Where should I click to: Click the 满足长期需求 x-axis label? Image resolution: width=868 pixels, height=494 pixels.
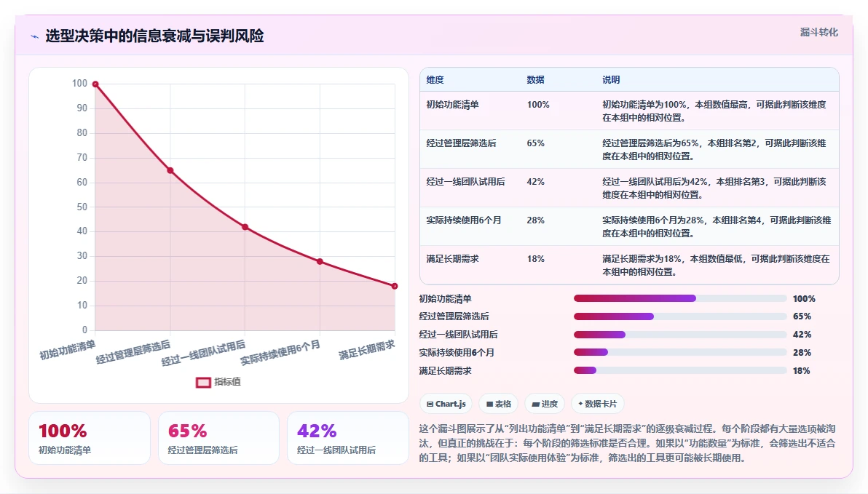366,350
